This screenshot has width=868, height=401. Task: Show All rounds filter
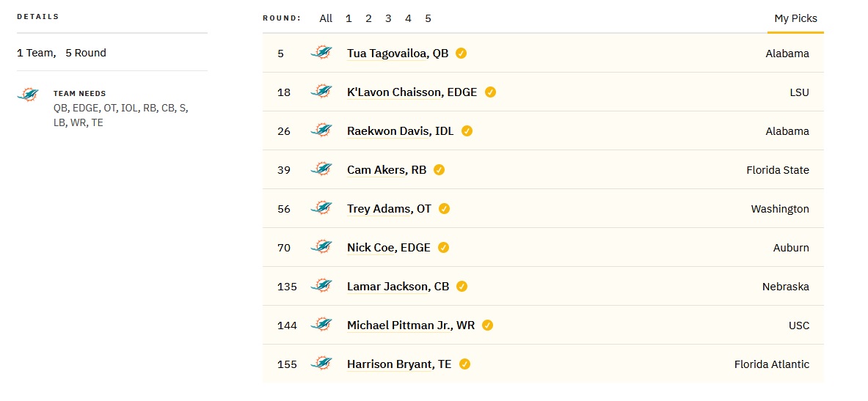[x=326, y=18]
